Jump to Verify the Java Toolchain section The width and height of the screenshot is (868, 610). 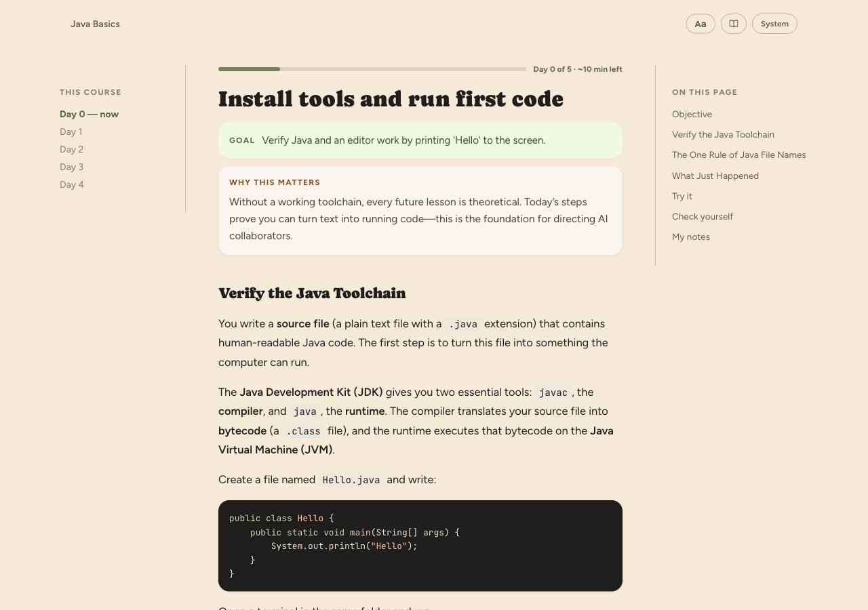tap(723, 134)
